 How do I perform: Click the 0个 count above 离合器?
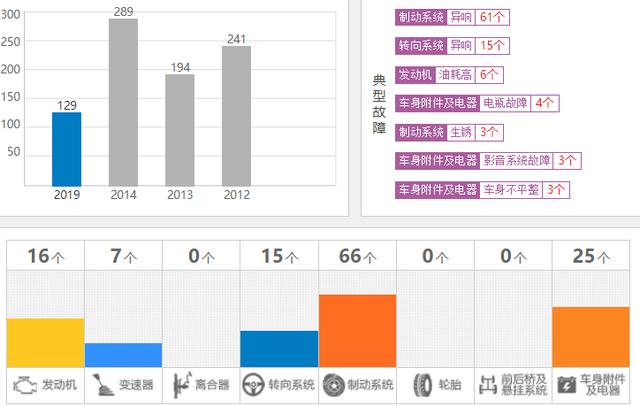coord(201,256)
